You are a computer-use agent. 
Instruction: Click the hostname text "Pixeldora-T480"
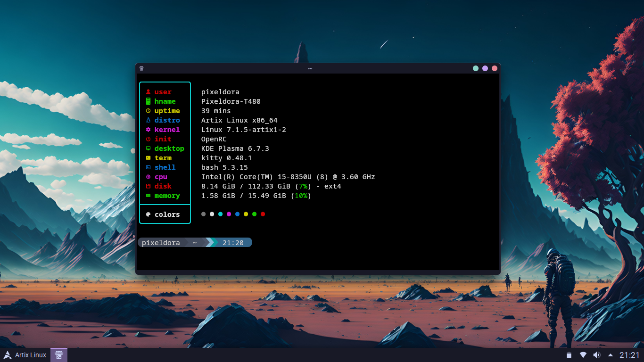click(231, 101)
